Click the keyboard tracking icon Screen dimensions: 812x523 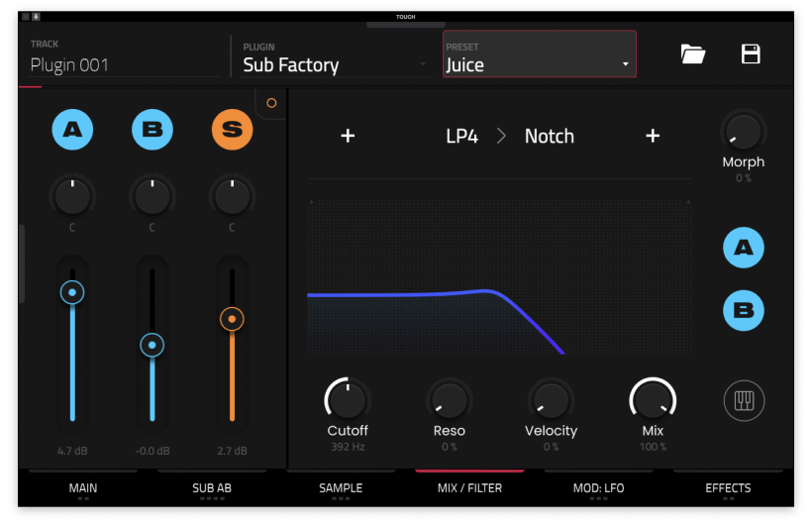pyautogui.click(x=743, y=401)
